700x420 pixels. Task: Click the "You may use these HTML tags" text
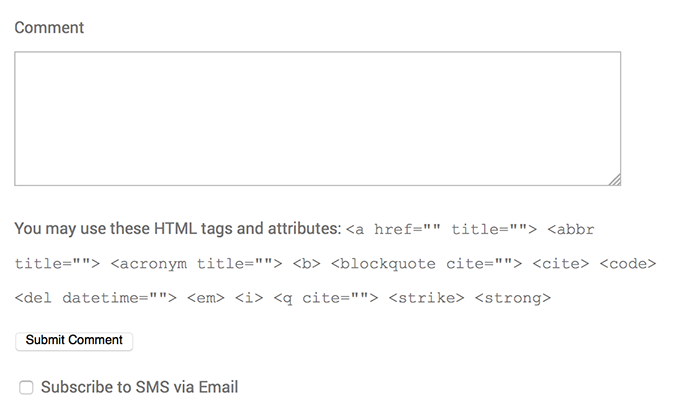tap(178, 229)
